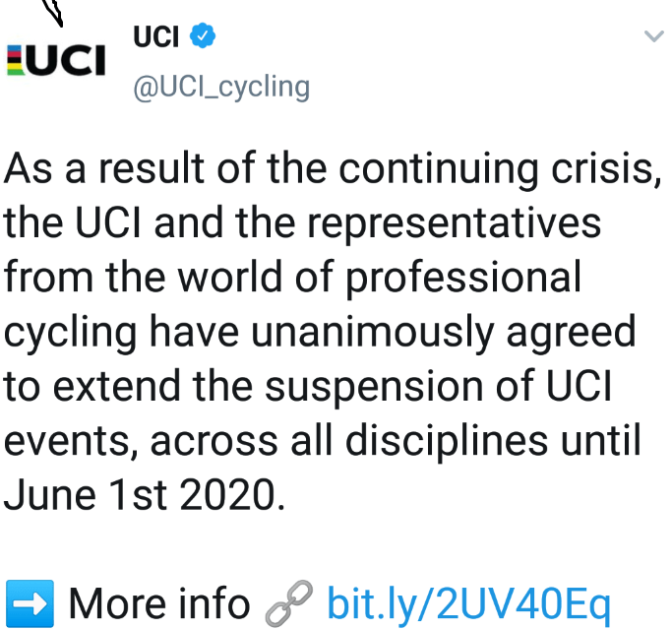Viewport: 672px width, 629px height.
Task: Visit the @UCI_cycling handle
Action: tap(220, 87)
